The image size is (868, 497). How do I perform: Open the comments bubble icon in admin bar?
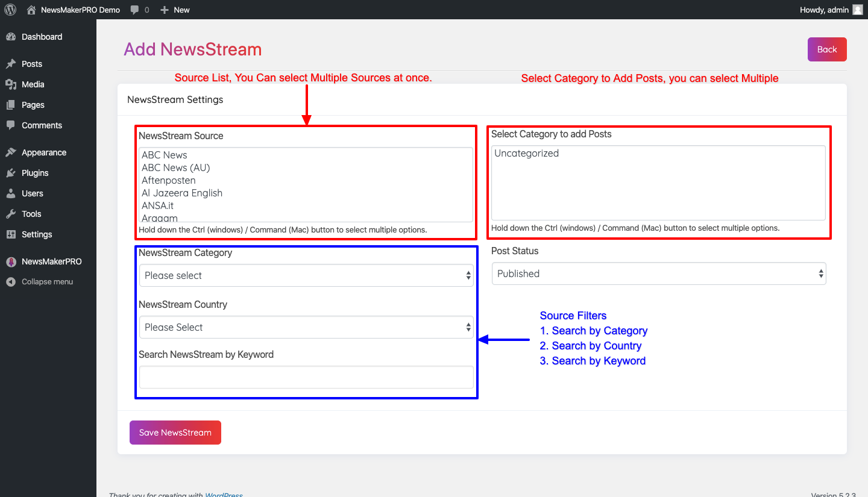pos(135,10)
